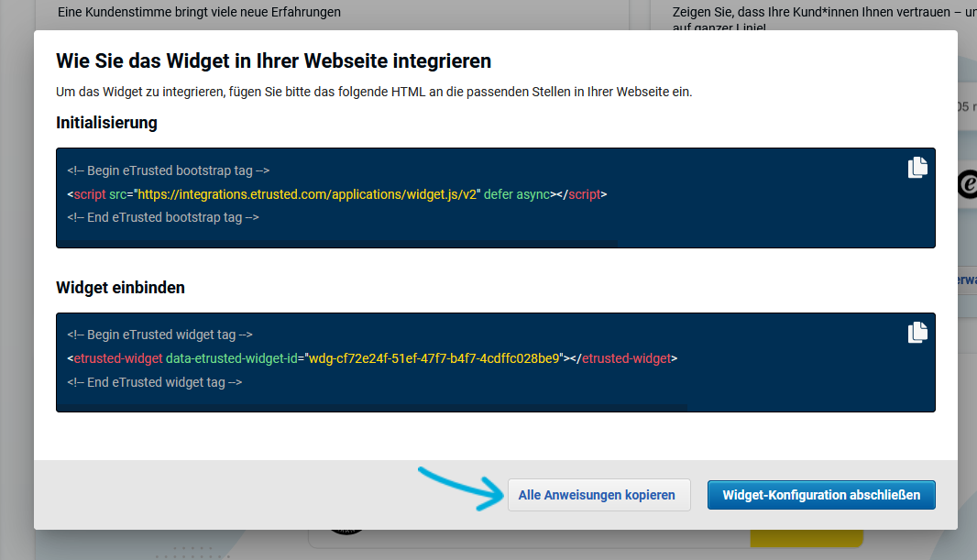
Task: Click the 'End eTrusted widget tag' comment
Action: [155, 382]
